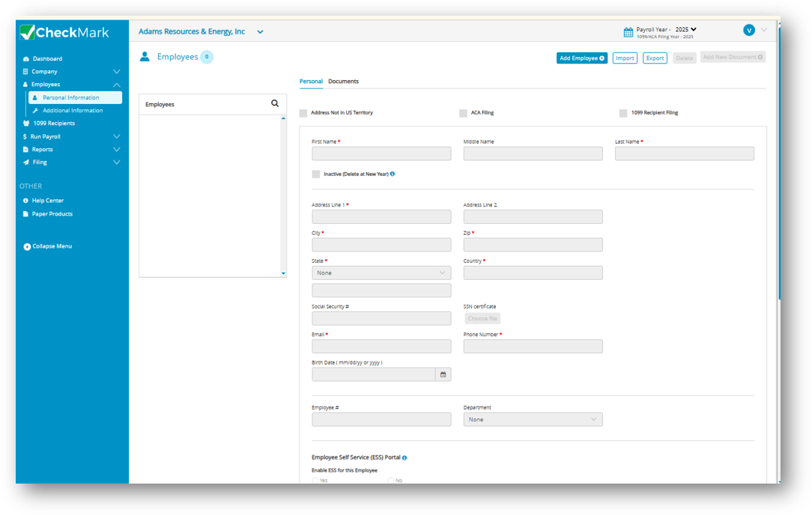Click the CheckMark logo

coord(64,33)
